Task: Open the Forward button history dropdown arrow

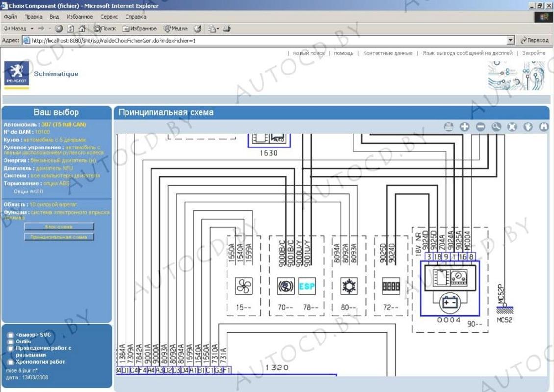Action: tap(50, 28)
